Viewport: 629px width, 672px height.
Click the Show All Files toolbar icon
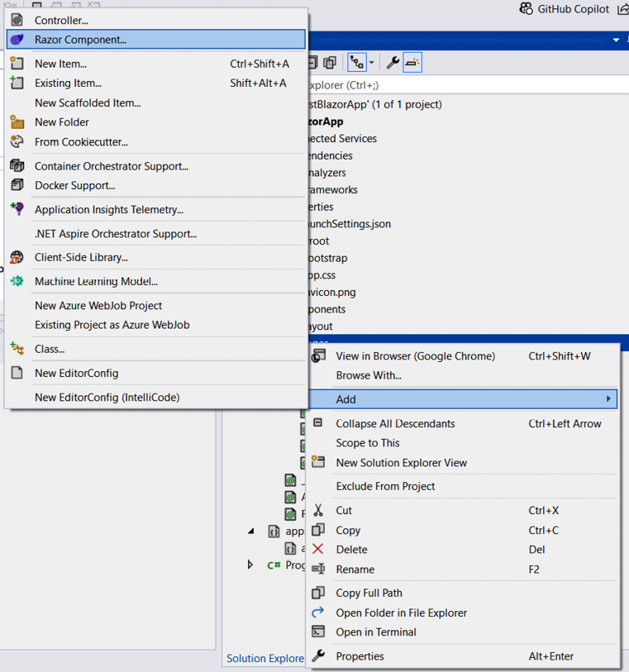pos(330,63)
